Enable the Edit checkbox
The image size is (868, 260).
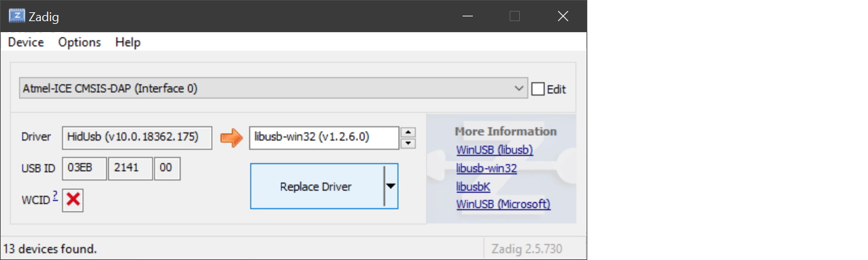tap(538, 89)
